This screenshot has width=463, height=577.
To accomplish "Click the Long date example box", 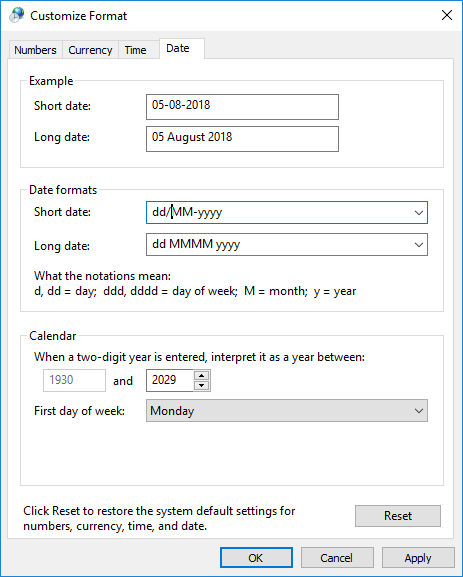I will [242, 139].
